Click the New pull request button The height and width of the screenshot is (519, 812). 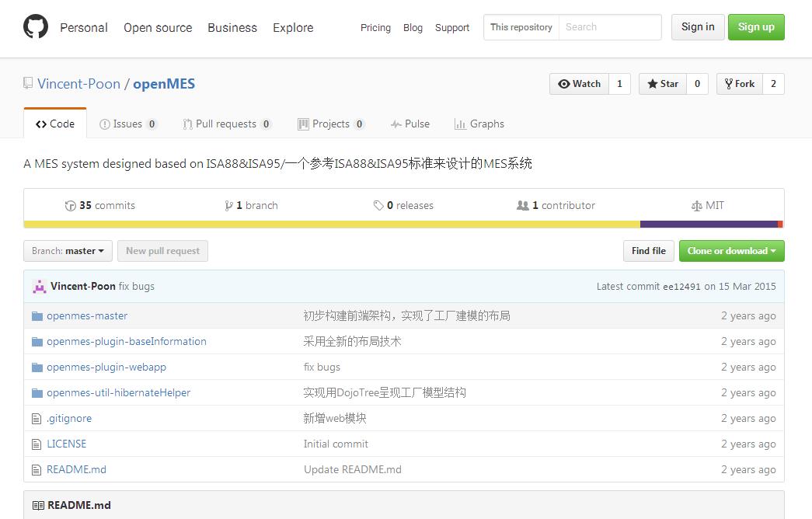162,251
